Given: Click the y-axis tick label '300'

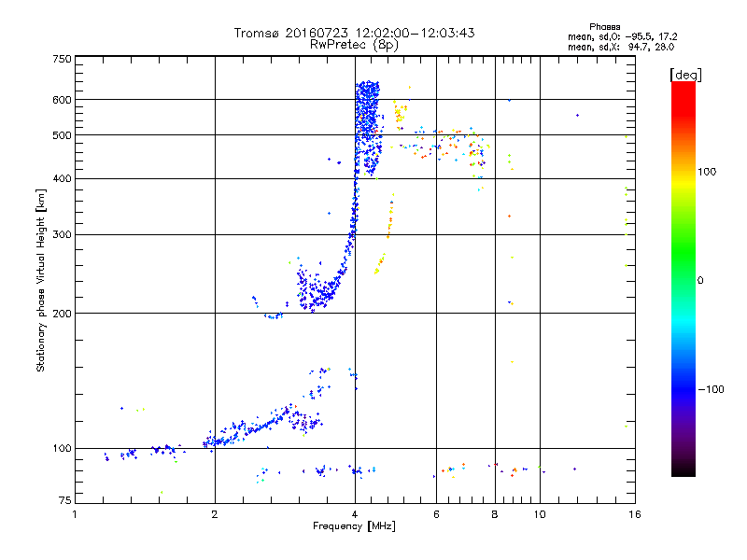Looking at the screenshot, I should 62,235.
